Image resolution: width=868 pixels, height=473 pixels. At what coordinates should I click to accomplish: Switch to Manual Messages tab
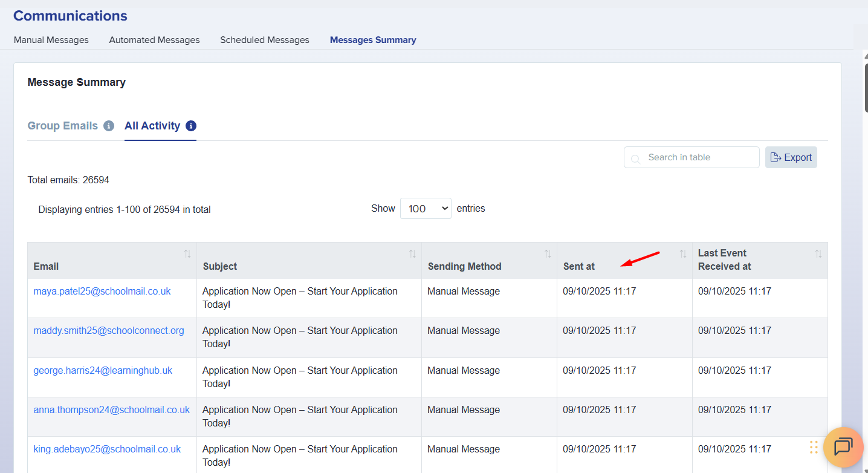(x=51, y=40)
